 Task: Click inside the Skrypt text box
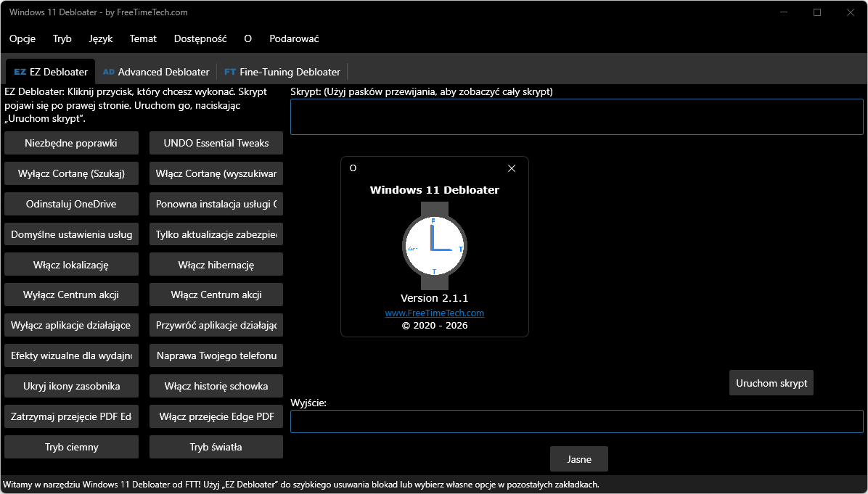pyautogui.click(x=576, y=117)
